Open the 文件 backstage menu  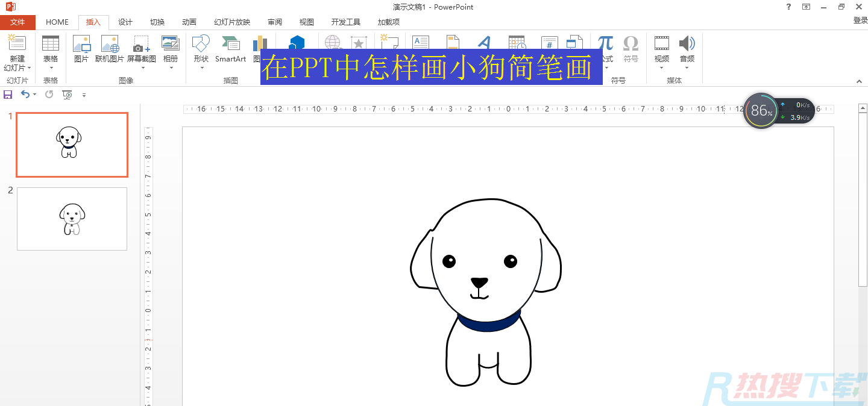[x=17, y=22]
